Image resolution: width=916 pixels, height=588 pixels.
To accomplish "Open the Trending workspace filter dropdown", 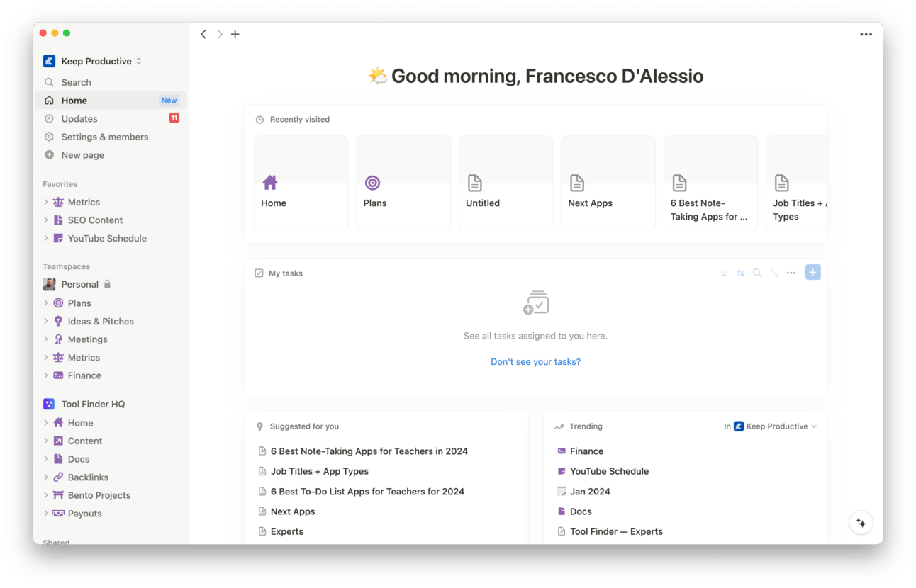I will pos(771,426).
